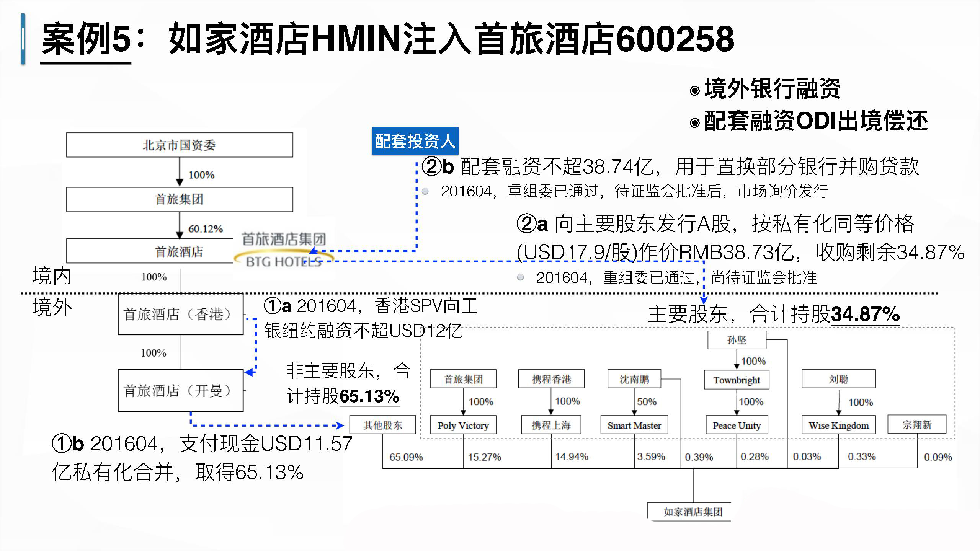Click the bold 34.87% in 主要股东 heading
Screen dimensions: 980x551
click(865, 314)
